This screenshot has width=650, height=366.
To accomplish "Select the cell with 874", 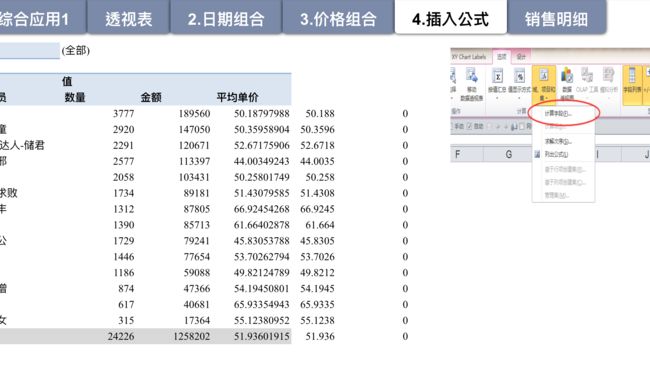I will 126,288.
